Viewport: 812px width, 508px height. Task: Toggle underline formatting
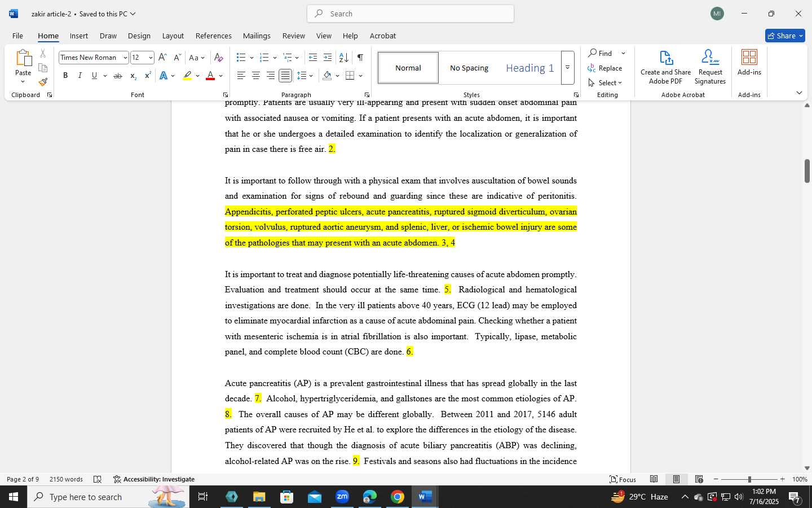tap(94, 76)
